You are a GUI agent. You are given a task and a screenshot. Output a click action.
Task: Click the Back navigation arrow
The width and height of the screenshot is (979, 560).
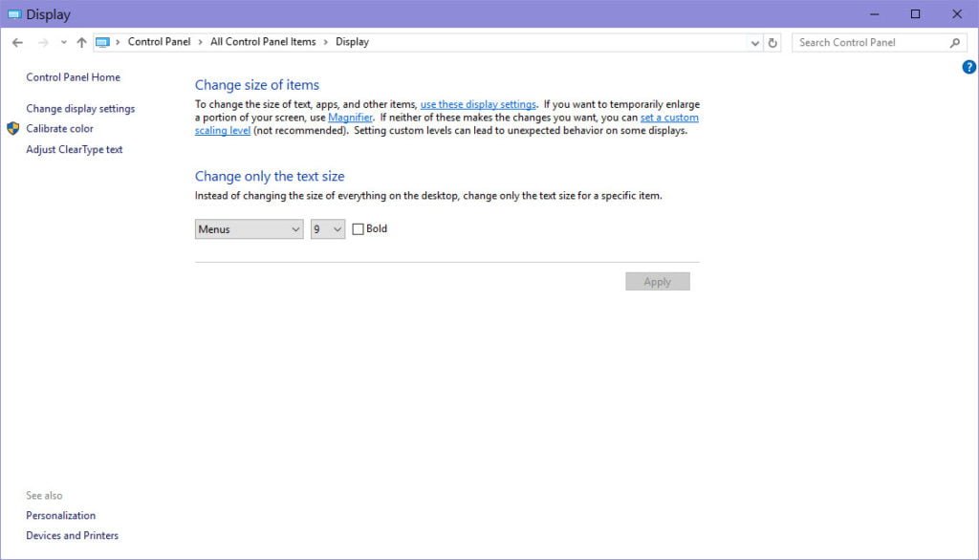click(x=17, y=42)
